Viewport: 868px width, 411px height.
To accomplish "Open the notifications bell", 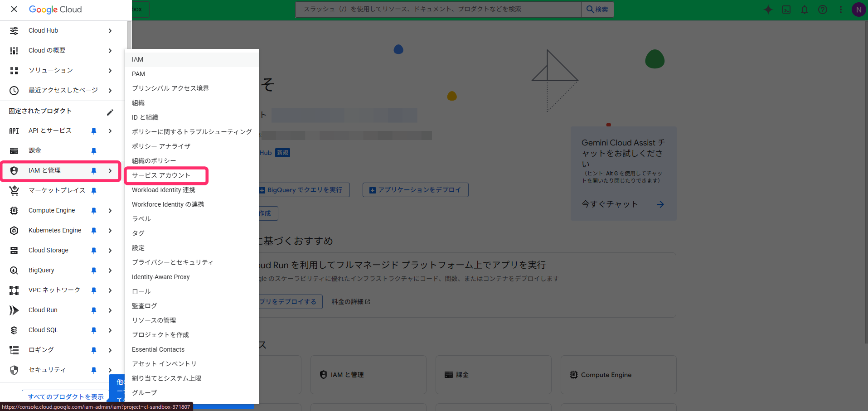I will coord(805,10).
